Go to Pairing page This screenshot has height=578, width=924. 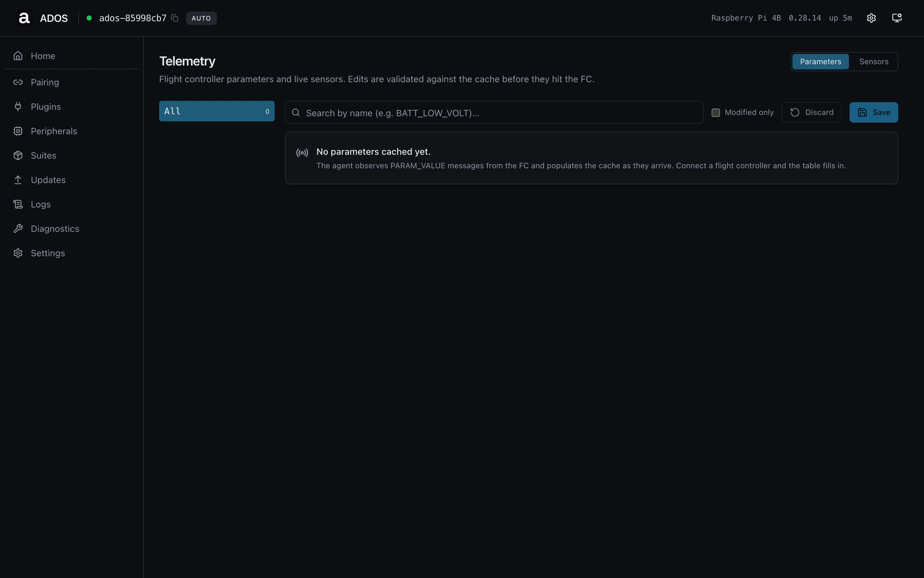click(72, 82)
